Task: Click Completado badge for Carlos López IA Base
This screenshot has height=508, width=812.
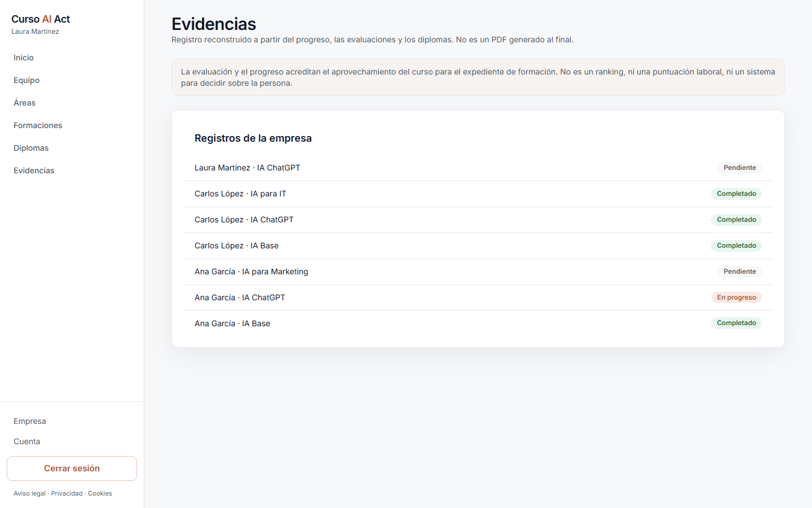Action: pyautogui.click(x=736, y=246)
